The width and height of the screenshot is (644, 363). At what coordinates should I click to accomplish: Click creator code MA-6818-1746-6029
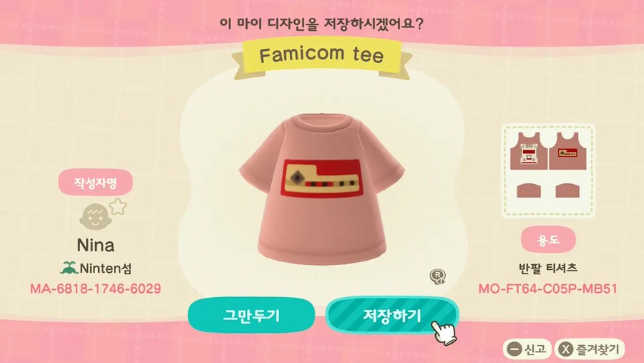96,289
